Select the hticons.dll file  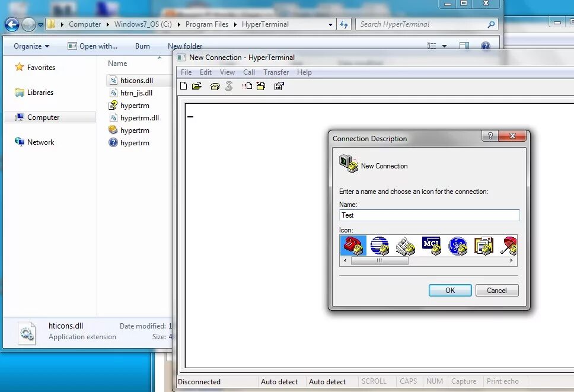[136, 81]
